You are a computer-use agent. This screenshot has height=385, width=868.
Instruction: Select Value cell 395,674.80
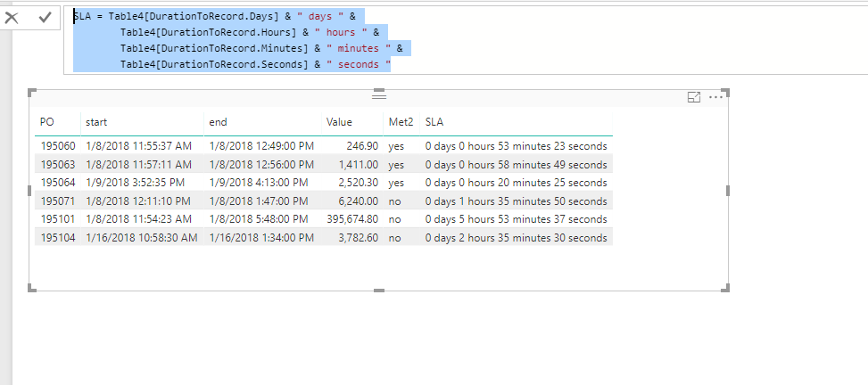pyautogui.click(x=352, y=219)
